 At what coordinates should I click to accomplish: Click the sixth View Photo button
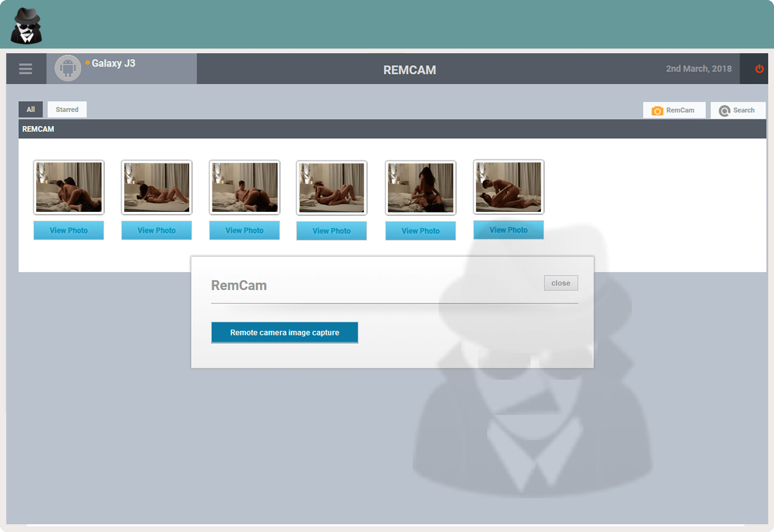tap(508, 230)
